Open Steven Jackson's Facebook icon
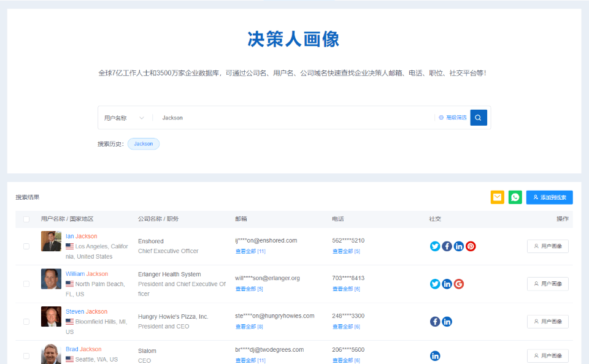The image size is (589, 364). point(435,322)
